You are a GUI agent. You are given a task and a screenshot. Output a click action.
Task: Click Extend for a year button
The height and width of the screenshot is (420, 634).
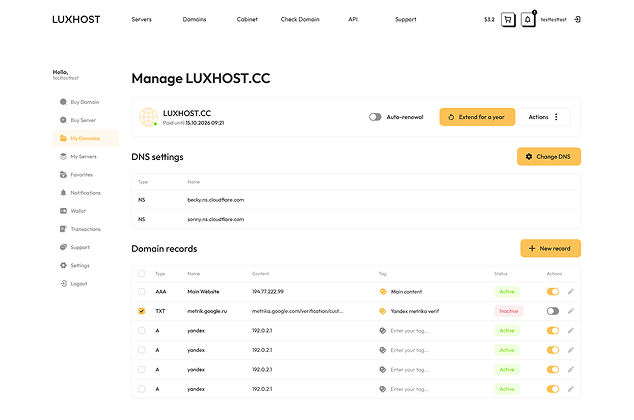coord(477,117)
